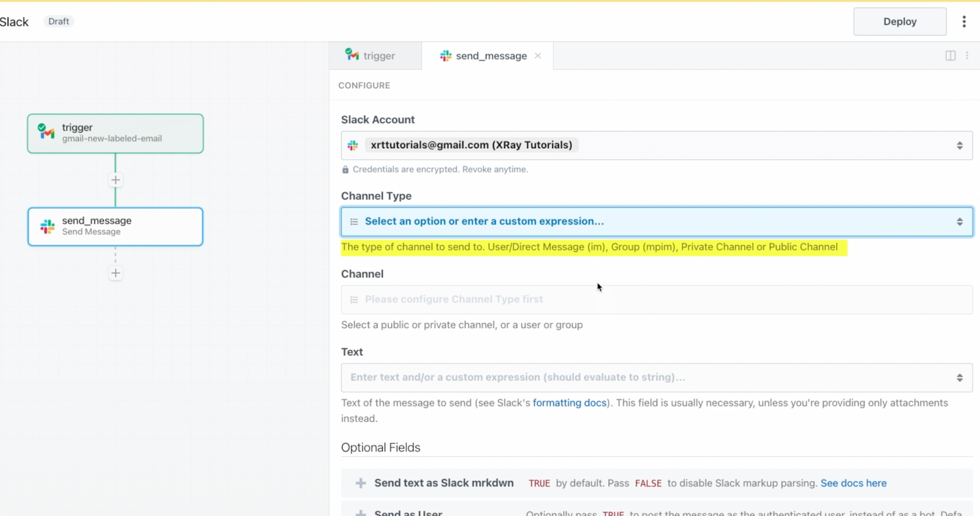This screenshot has height=516, width=980.
Task: Click the list icon in Channel field
Action: coord(354,300)
